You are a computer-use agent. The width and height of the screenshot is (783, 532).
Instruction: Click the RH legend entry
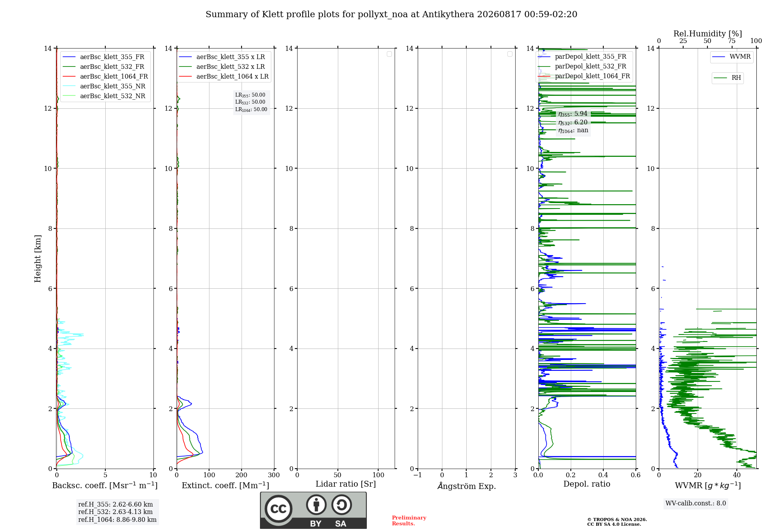pos(727,78)
